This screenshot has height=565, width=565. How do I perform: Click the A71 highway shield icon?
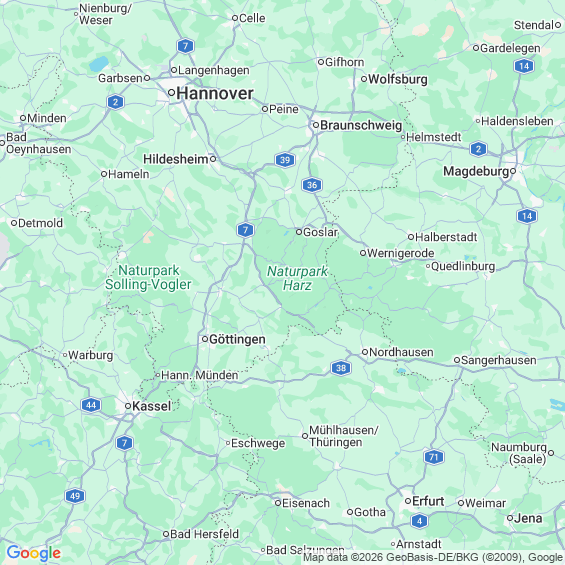click(x=434, y=457)
